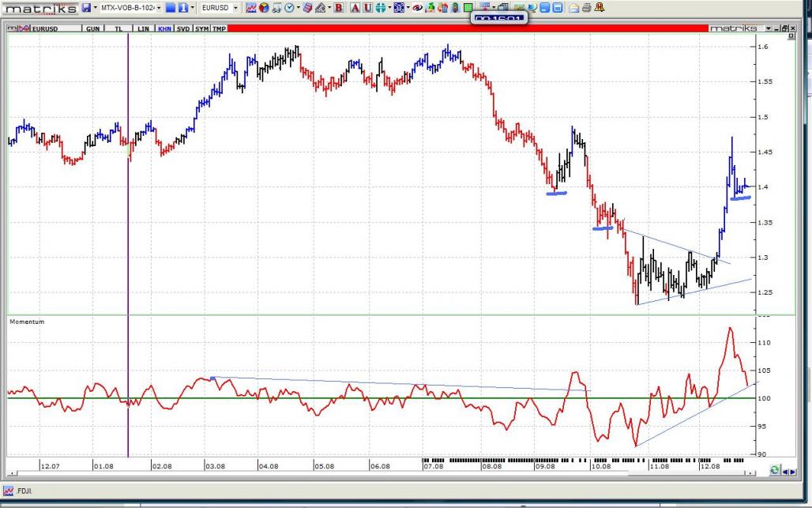
Task: Toggle the LIN scale button
Action: (142, 28)
